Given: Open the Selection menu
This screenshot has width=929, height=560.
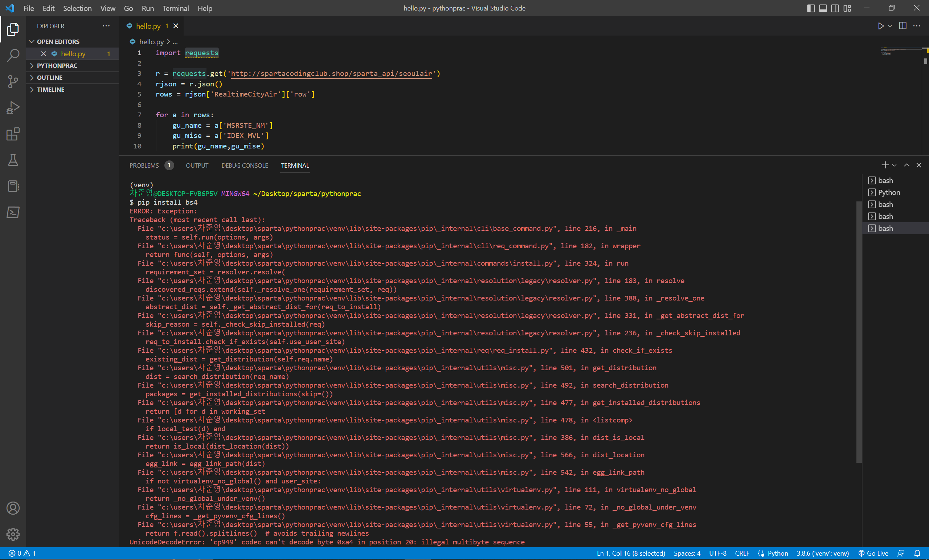Looking at the screenshot, I should 77,8.
